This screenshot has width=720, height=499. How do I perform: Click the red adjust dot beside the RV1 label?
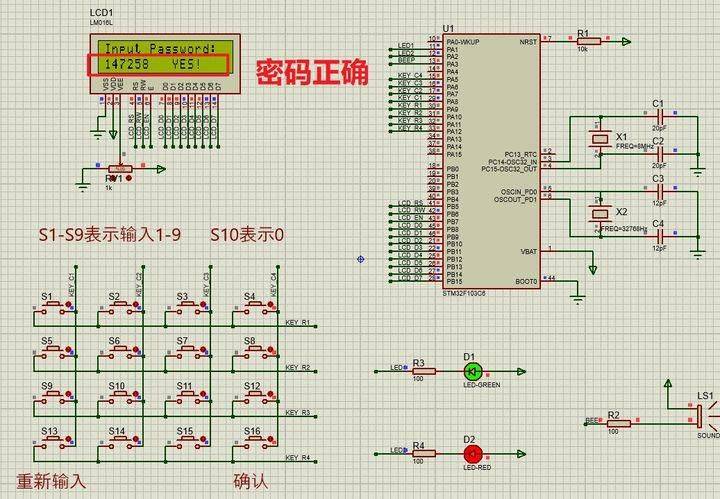(129, 178)
